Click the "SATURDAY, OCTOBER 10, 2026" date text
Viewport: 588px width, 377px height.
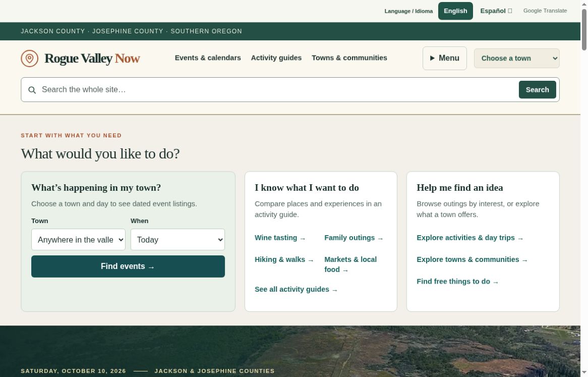[x=73, y=371]
